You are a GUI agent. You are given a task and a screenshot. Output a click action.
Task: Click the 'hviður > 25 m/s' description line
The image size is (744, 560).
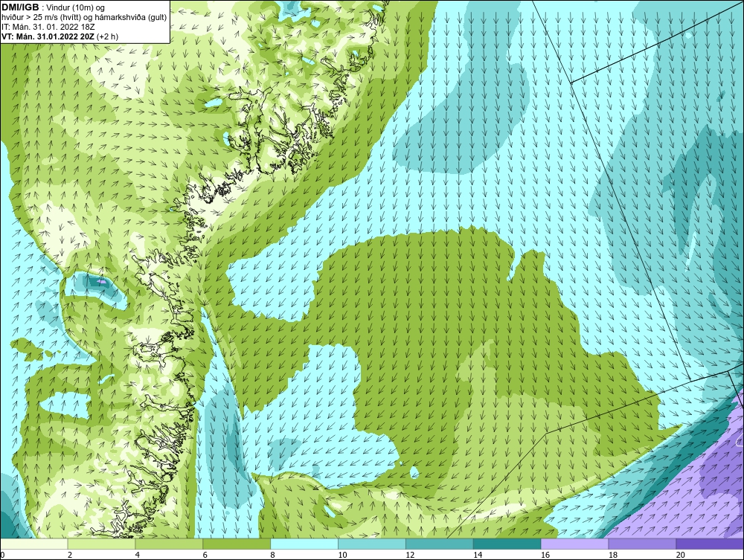[84, 18]
